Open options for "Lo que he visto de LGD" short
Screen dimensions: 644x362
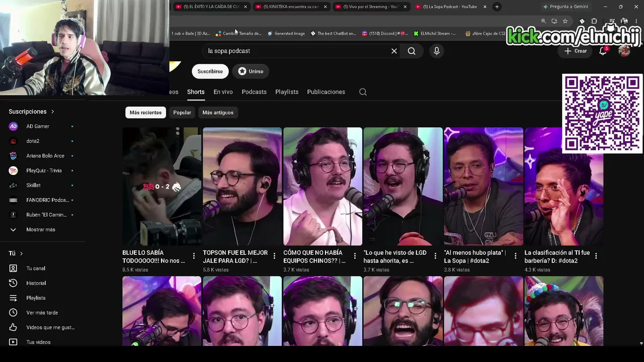tap(435, 256)
